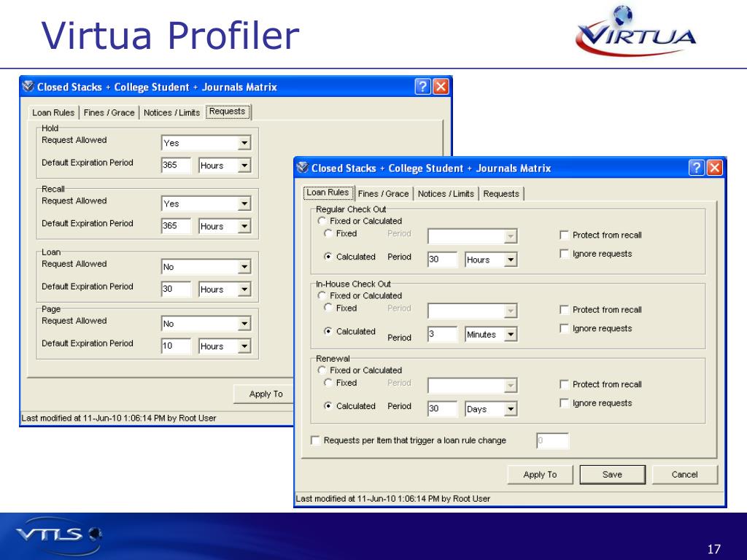The width and height of the screenshot is (747, 560).
Task: Select Fixed or Calculated radio under In-House Check Out
Action: click(x=322, y=295)
